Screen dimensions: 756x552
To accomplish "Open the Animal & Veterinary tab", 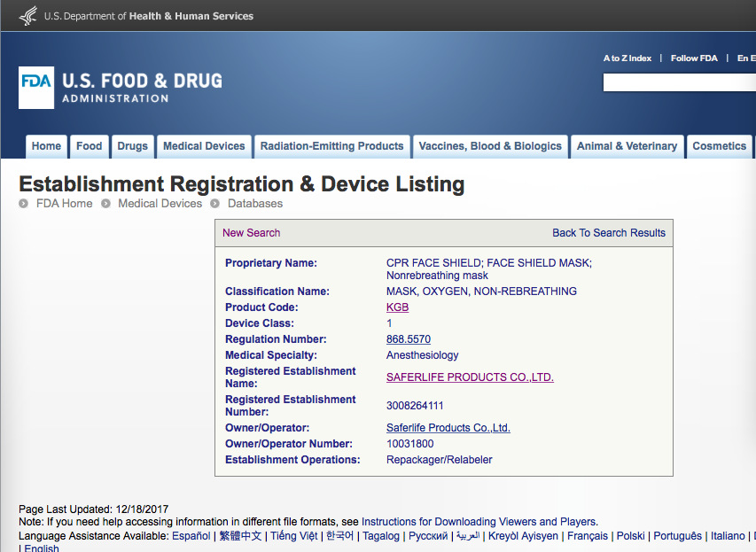I will [x=627, y=146].
